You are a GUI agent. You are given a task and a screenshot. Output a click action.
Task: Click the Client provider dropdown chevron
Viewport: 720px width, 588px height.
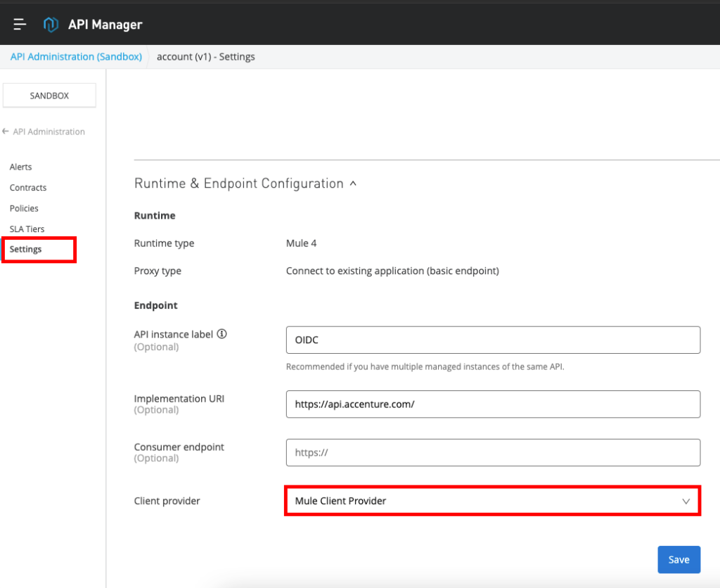click(x=686, y=501)
